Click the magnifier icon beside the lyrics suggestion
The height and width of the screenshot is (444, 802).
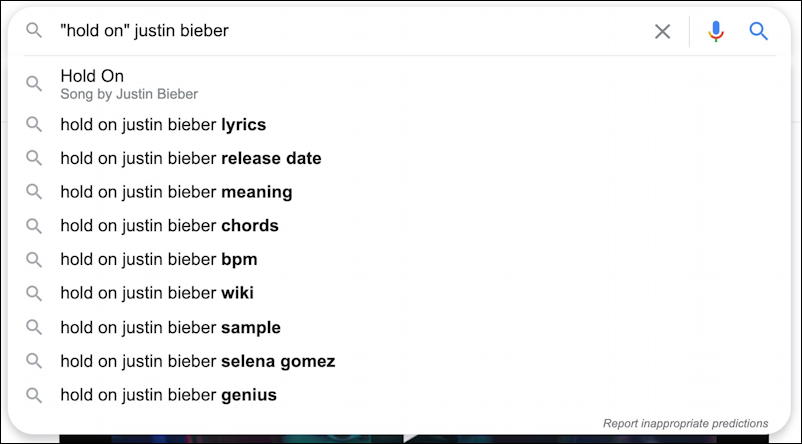[x=34, y=124]
